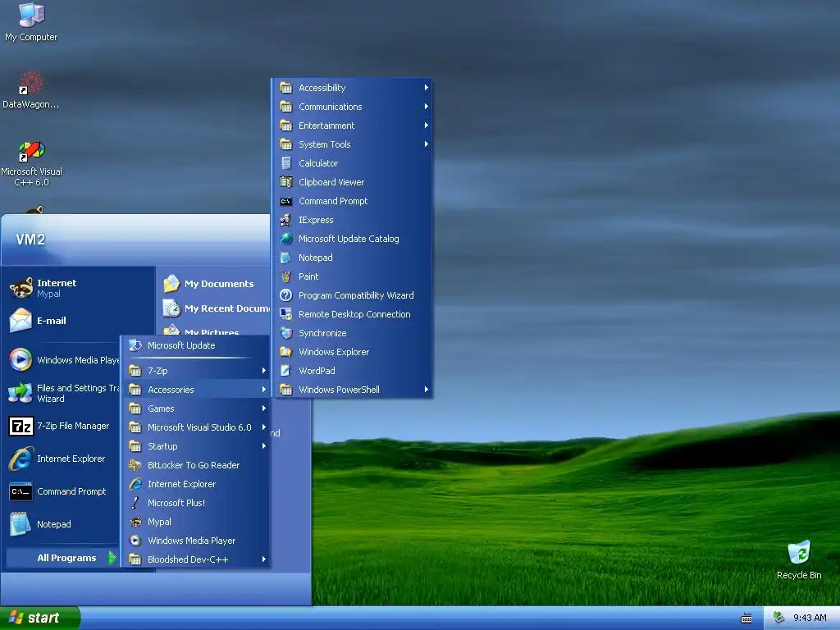Screen dimensions: 840x630
Task: Open Command Prompt in Accessories submenu
Action: pos(352,201)
